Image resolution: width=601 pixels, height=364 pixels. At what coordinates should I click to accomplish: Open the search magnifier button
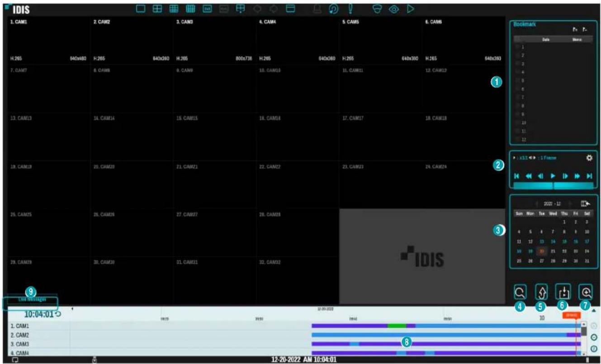pyautogui.click(x=520, y=292)
